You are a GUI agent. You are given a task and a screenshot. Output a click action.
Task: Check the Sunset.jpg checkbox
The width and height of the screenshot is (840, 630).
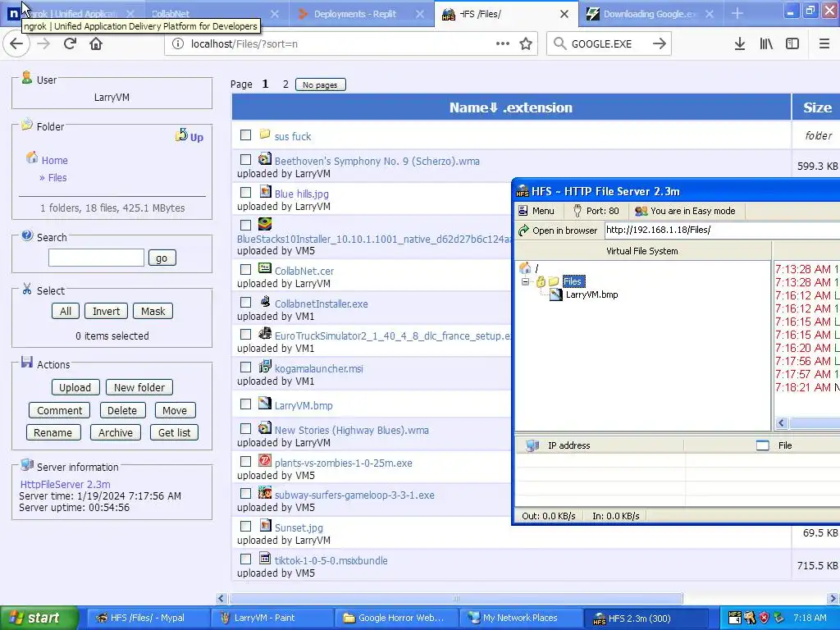coord(245,527)
